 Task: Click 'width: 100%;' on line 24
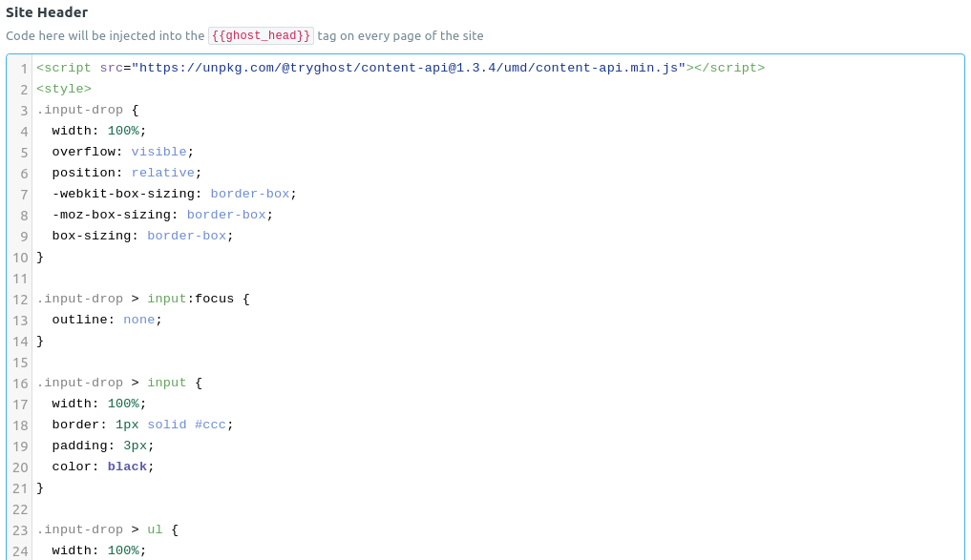99,550
